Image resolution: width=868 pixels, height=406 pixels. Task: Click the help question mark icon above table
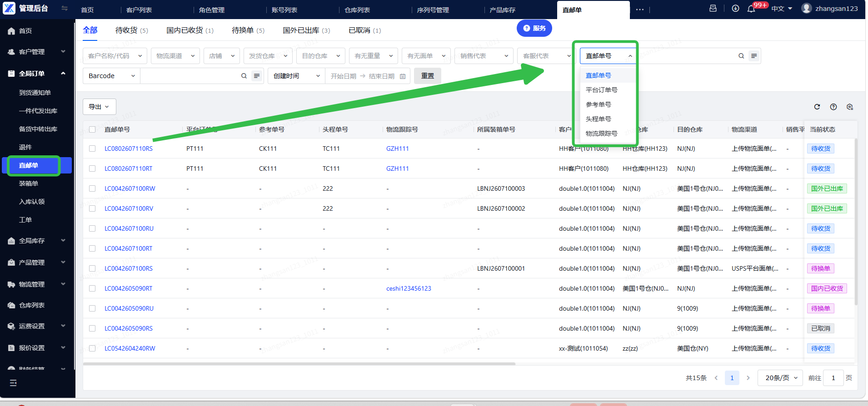833,107
